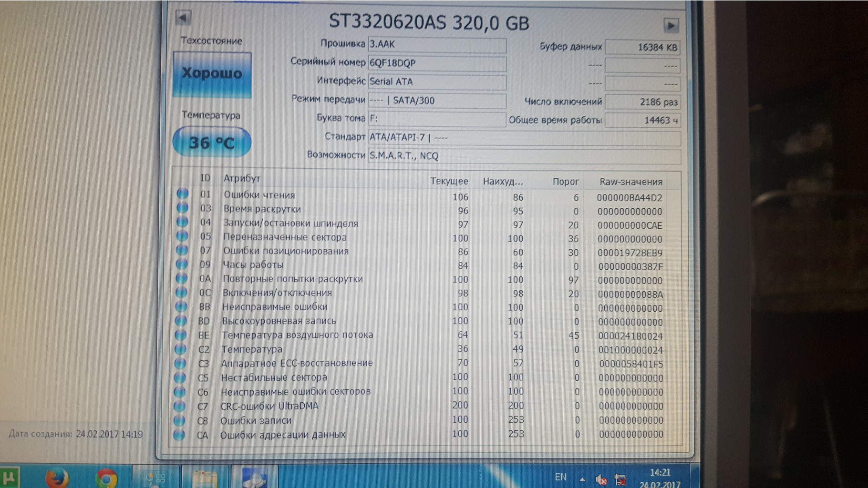Screen dimensions: 868x488
Task: Click the Хорошо health status button
Action: click(212, 74)
